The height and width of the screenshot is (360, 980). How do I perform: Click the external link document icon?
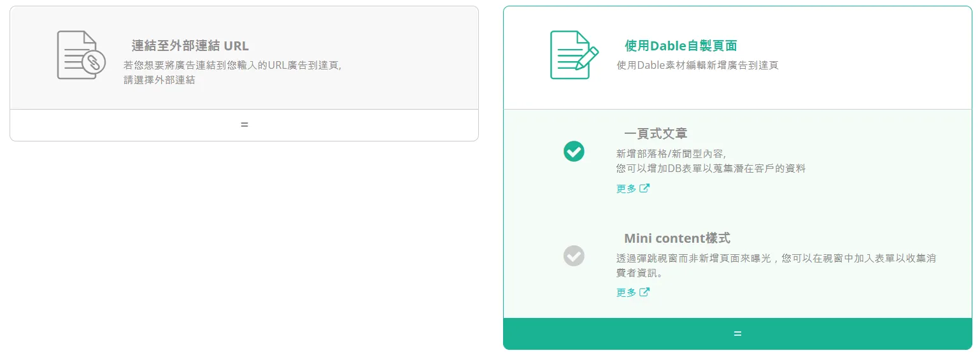click(81, 55)
